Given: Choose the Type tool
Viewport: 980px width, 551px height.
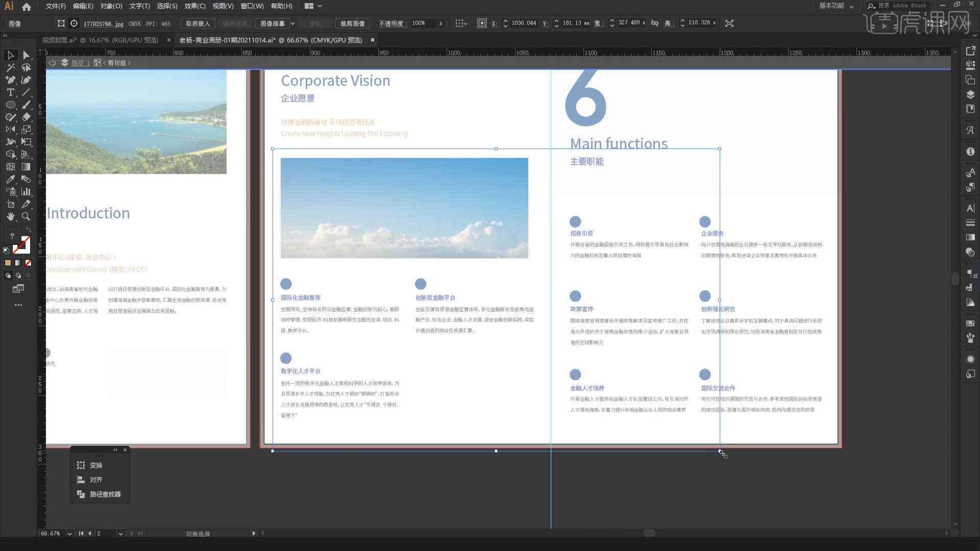Looking at the screenshot, I should (x=10, y=92).
